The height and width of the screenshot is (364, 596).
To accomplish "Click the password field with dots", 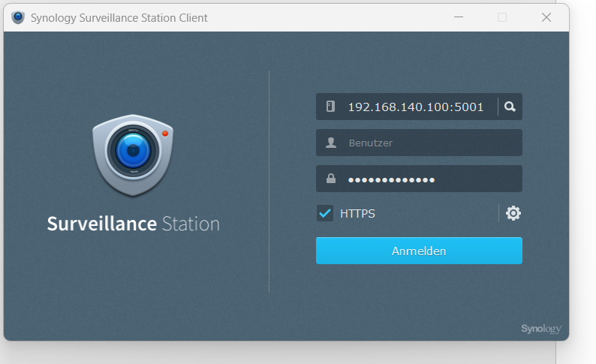I will pos(419,179).
